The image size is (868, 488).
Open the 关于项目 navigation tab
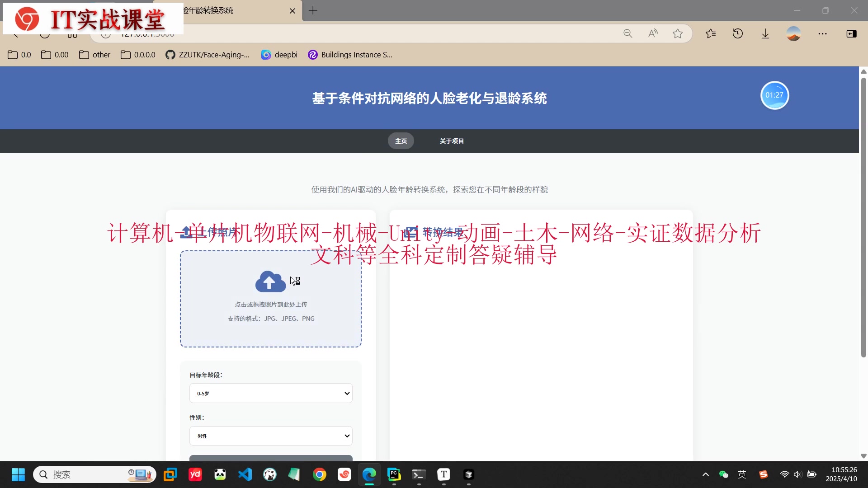[452, 141]
